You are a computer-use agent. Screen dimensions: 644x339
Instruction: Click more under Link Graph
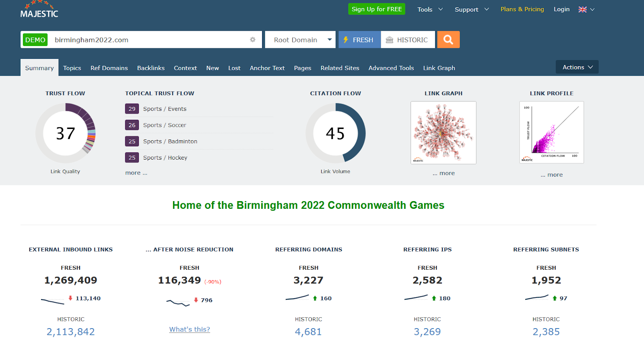pyautogui.click(x=444, y=173)
